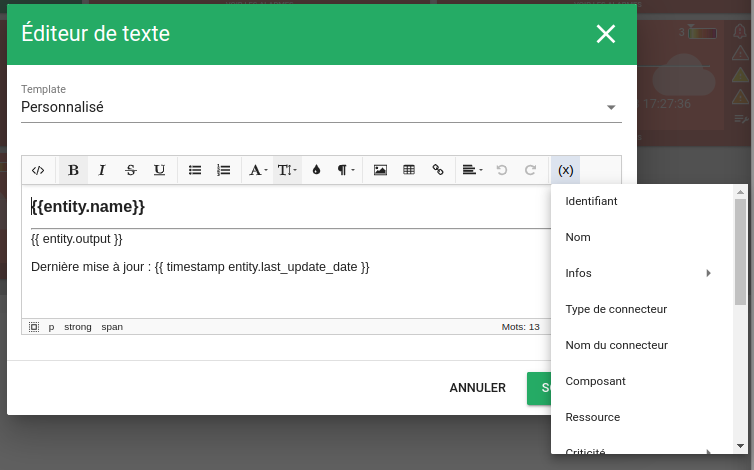Expand the Infos submenu
The image size is (754, 470).
(638, 273)
